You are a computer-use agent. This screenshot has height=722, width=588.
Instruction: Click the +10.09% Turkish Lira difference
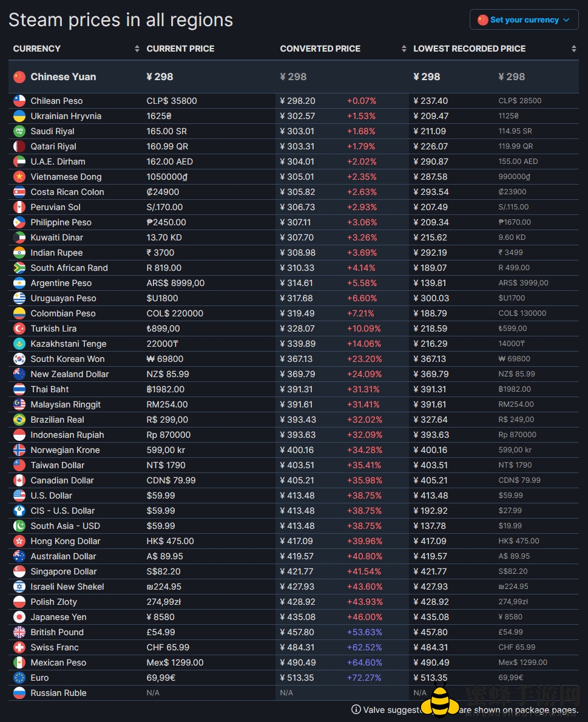click(x=364, y=329)
